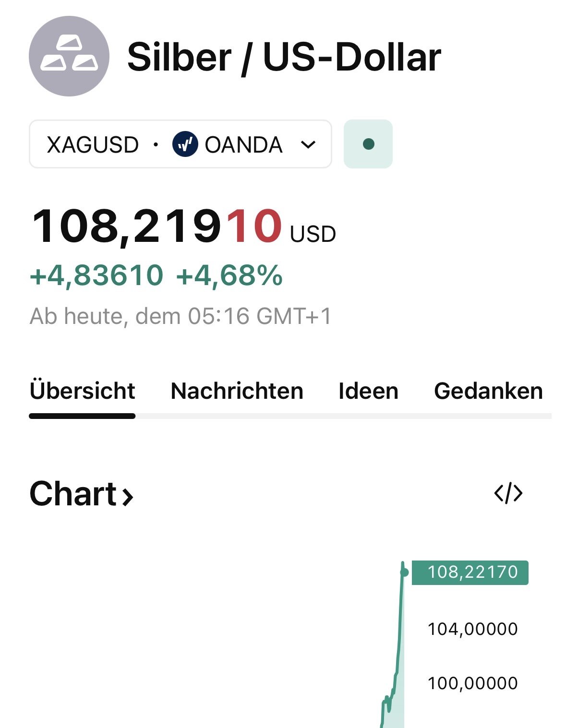Viewport: 566px width, 728px height.
Task: Click the embed code icon
Action: 508,493
